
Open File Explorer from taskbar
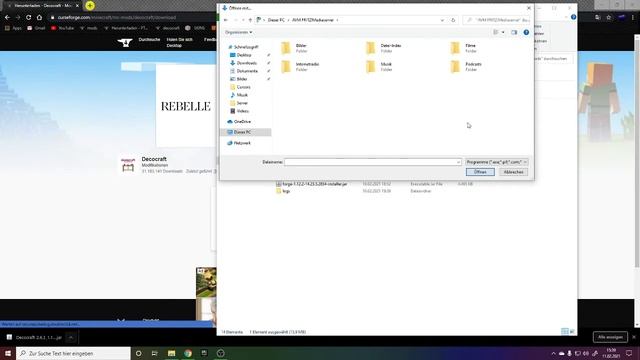[x=171, y=353]
